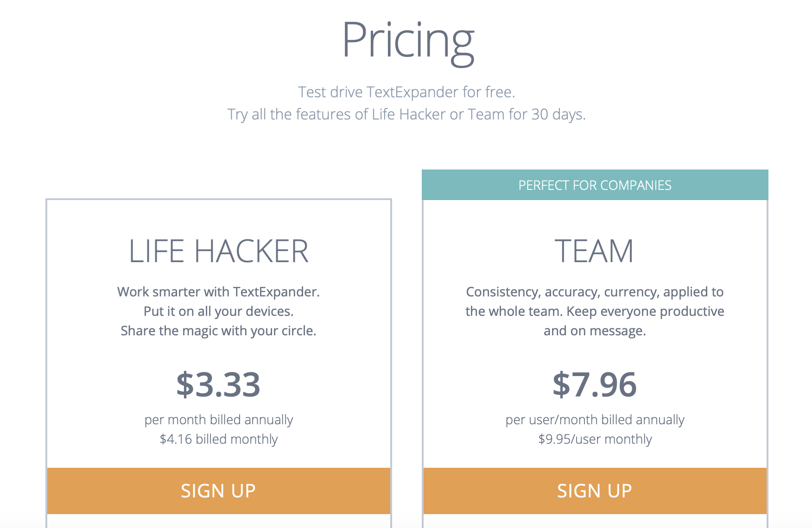Click SIGN UP under the Life Hacker plan

[x=218, y=490]
